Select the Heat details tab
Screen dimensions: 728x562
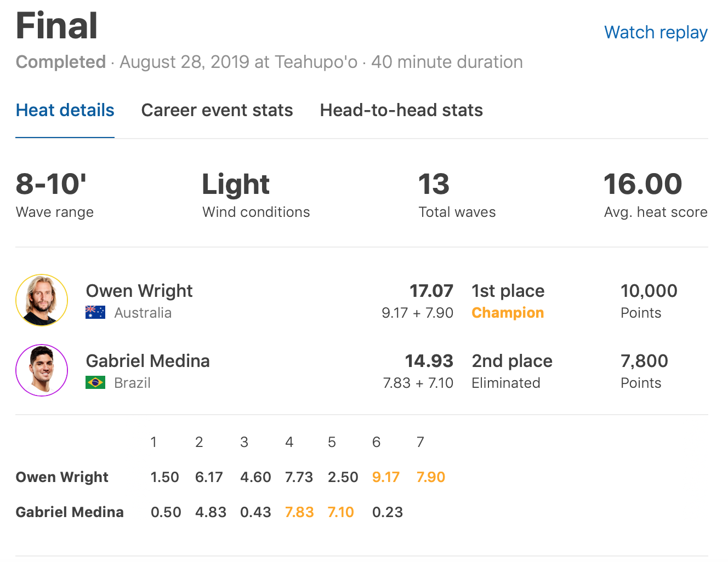pyautogui.click(x=65, y=110)
